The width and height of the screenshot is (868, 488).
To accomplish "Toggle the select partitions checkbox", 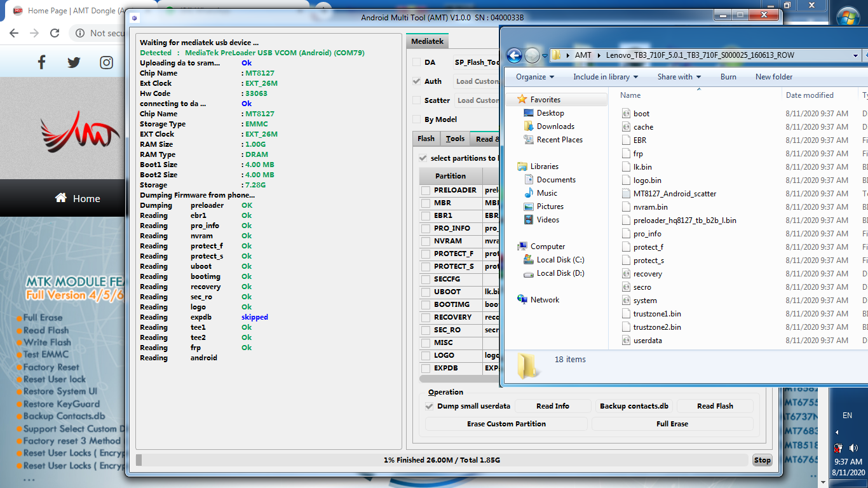I will pyautogui.click(x=423, y=158).
